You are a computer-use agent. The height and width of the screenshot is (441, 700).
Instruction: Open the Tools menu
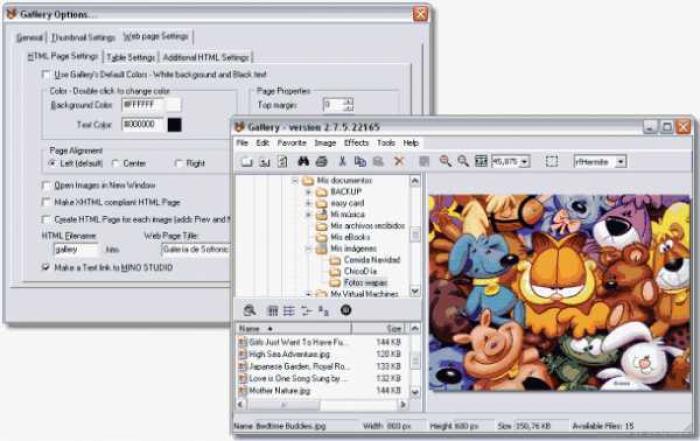(x=386, y=143)
